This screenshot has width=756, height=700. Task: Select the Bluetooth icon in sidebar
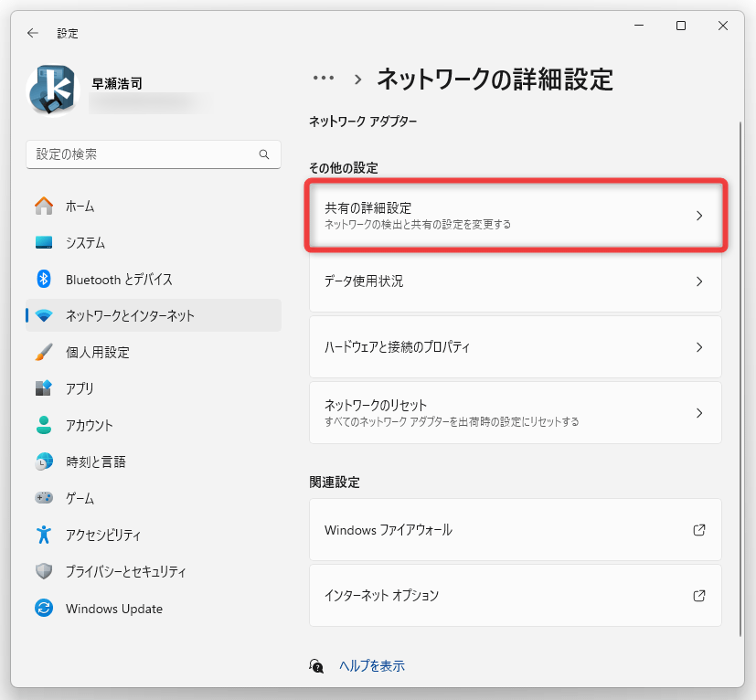point(44,279)
